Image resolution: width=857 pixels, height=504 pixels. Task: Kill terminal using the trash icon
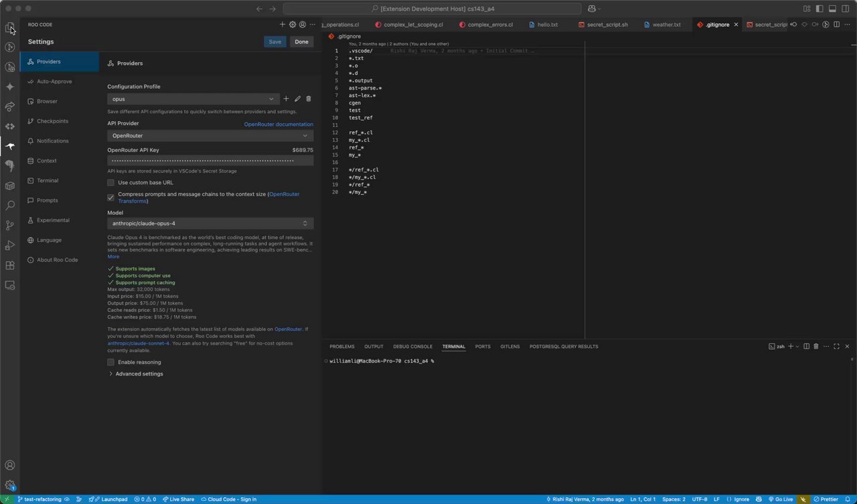point(815,347)
